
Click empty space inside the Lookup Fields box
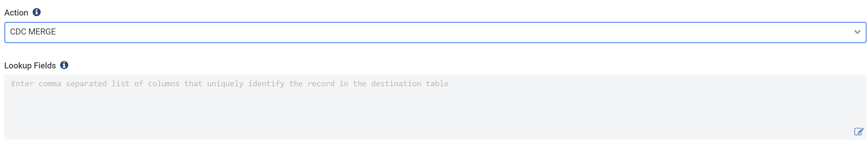435,115
